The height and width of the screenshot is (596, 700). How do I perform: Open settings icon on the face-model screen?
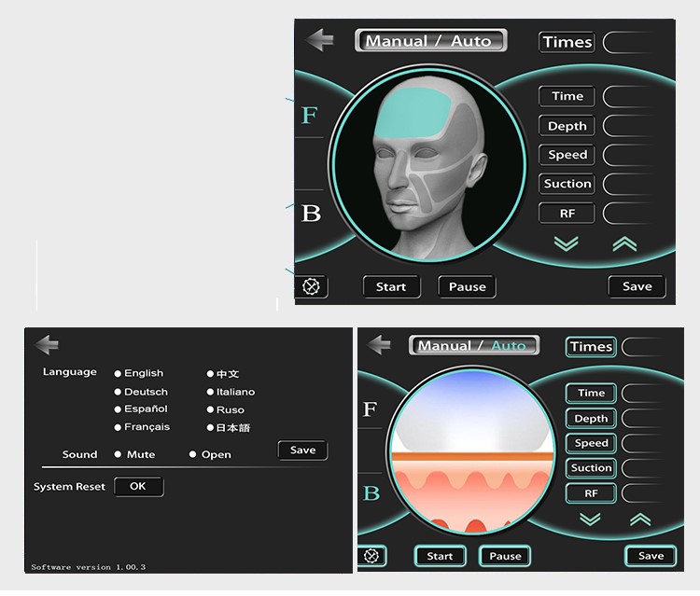[312, 286]
